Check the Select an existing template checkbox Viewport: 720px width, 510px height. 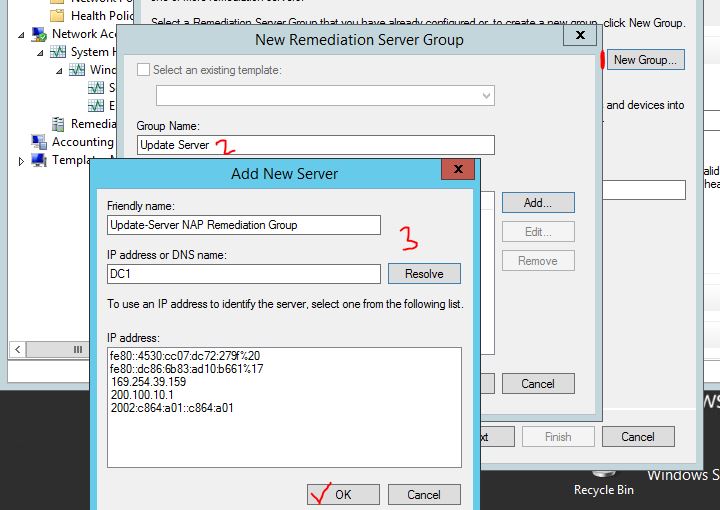[143, 70]
